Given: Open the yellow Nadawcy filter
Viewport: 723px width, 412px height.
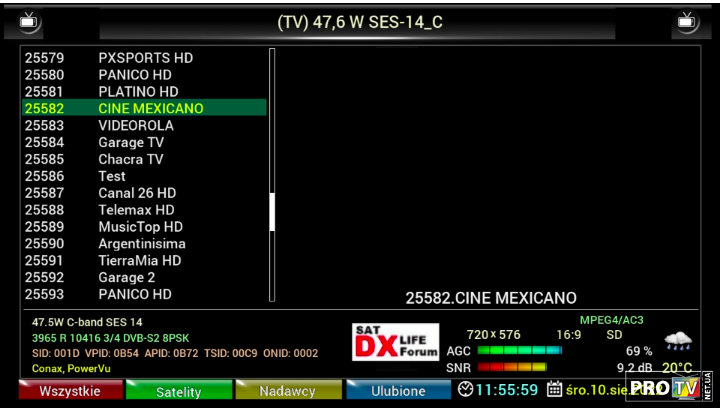Looking at the screenshot, I should [287, 391].
